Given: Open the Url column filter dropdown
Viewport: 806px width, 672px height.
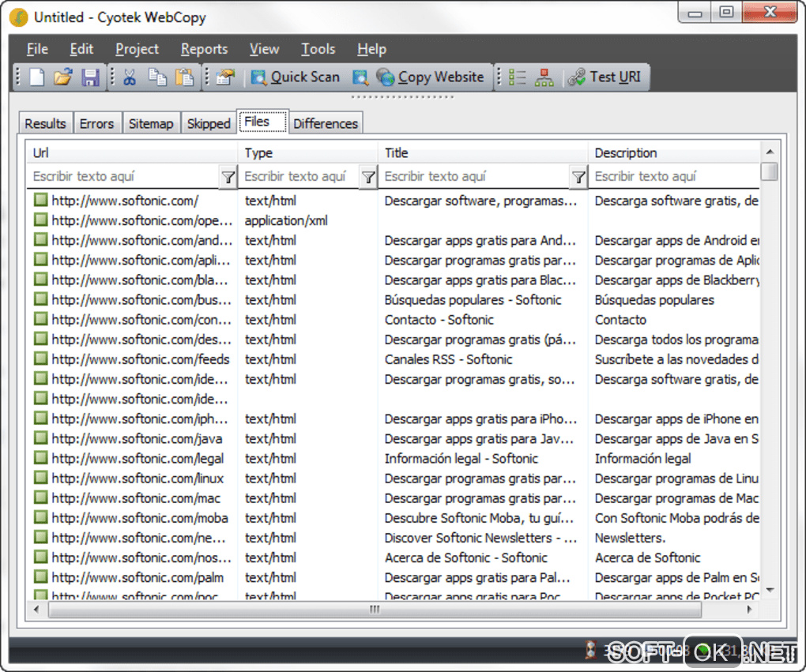Looking at the screenshot, I should point(228,177).
